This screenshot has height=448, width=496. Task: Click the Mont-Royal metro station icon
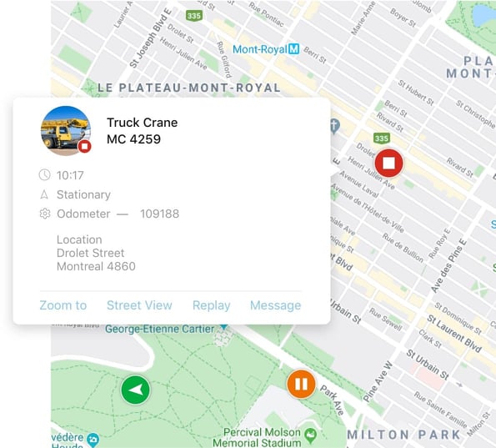click(x=294, y=49)
